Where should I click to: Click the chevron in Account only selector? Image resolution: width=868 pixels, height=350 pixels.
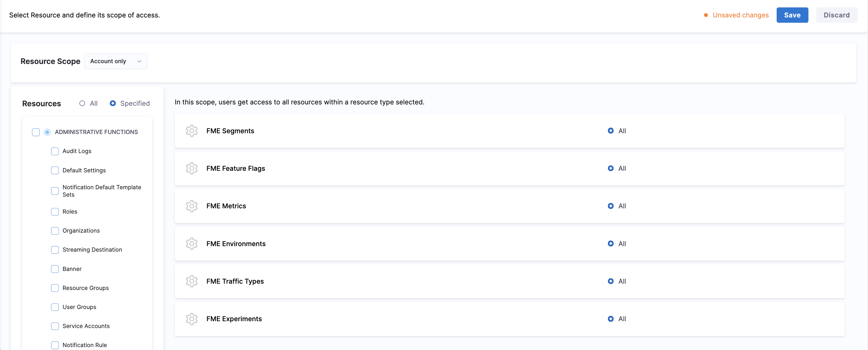(139, 61)
